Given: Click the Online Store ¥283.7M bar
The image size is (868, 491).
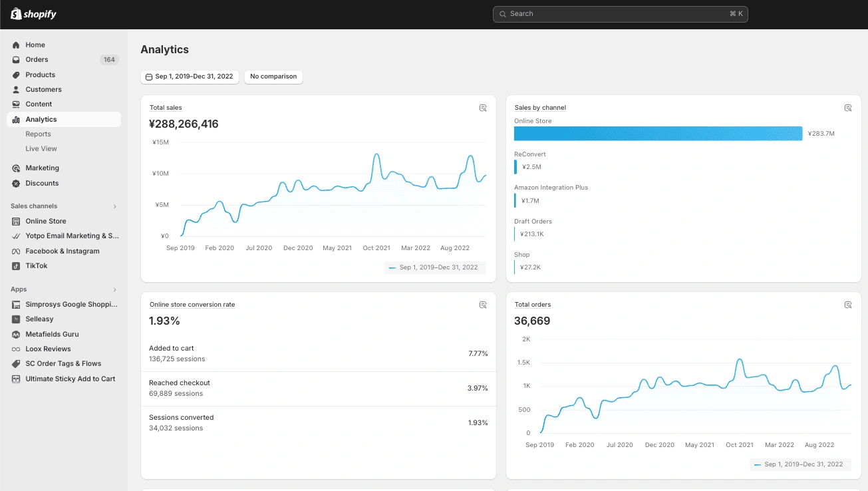Looking at the screenshot, I should tap(658, 133).
